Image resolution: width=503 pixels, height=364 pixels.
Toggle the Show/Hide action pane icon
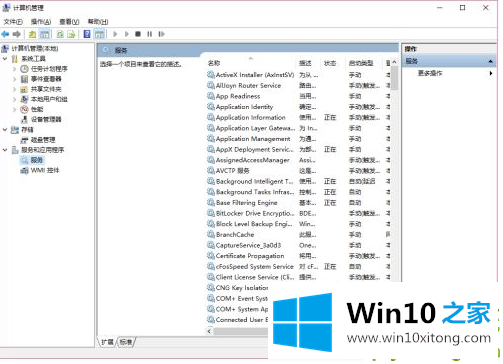[99, 34]
